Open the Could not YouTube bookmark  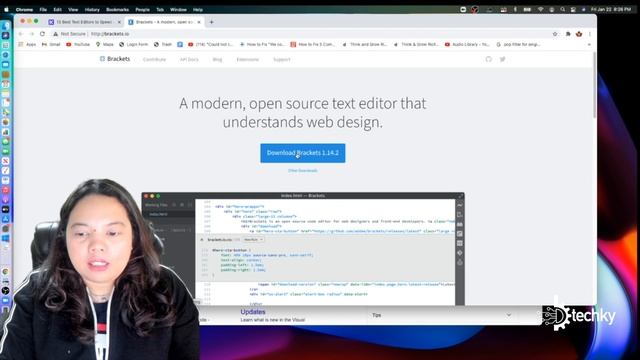[x=211, y=44]
